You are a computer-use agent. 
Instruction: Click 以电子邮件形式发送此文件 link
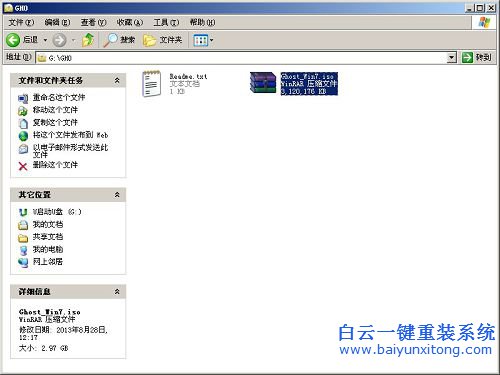pos(70,151)
